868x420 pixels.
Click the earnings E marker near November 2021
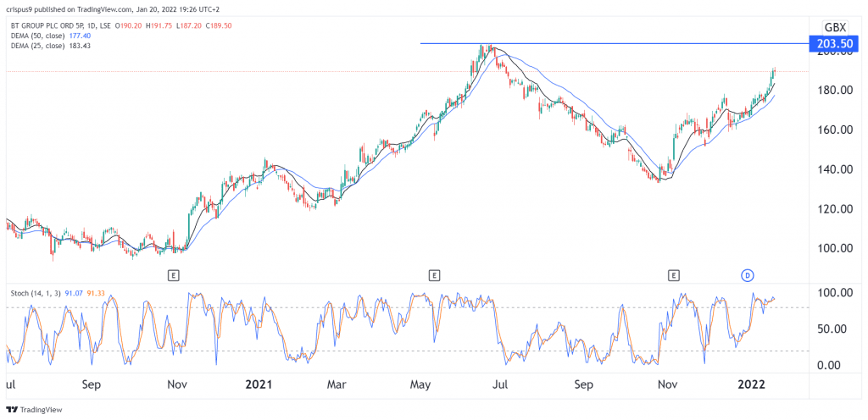pyautogui.click(x=673, y=274)
